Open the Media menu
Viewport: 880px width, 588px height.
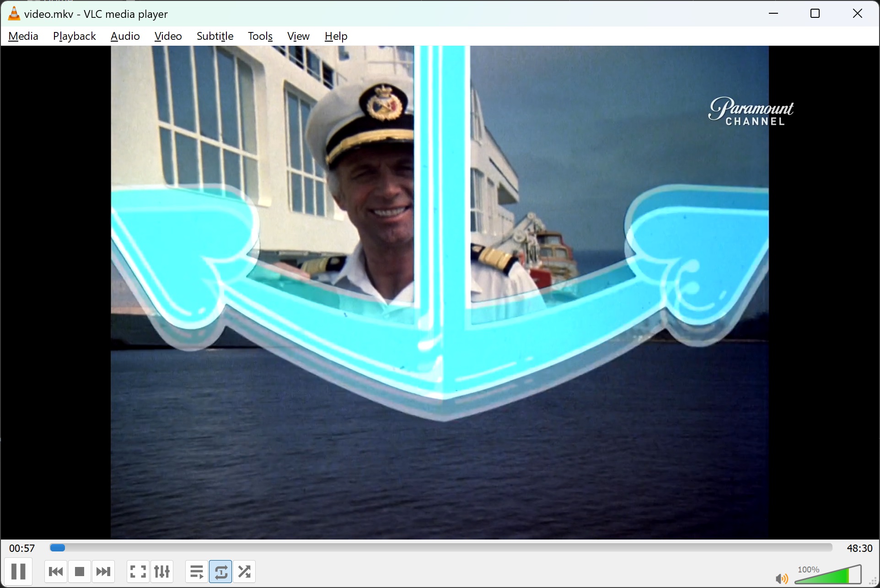point(23,36)
